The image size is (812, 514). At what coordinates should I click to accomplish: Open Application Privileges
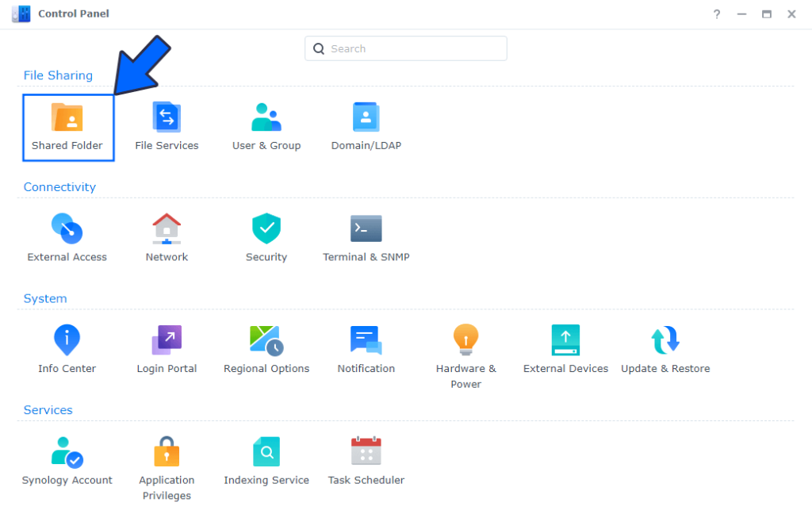point(167,452)
